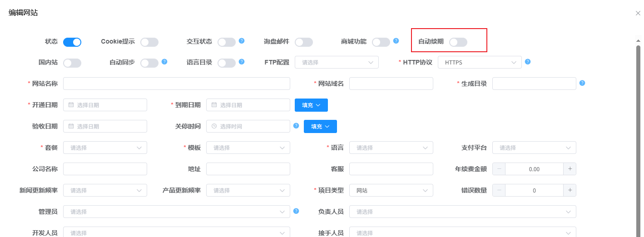
Task: Click the 填充 button beside 关停时间
Action: tap(320, 126)
